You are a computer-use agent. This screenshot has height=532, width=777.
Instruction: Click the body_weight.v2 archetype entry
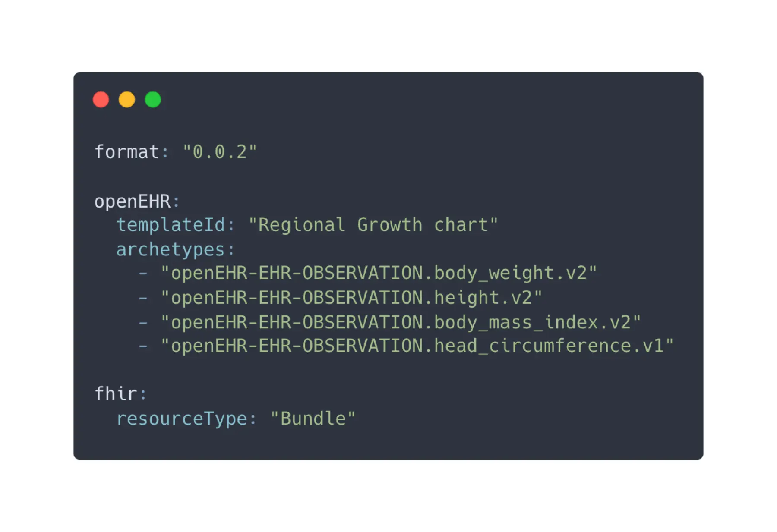pyautogui.click(x=379, y=273)
